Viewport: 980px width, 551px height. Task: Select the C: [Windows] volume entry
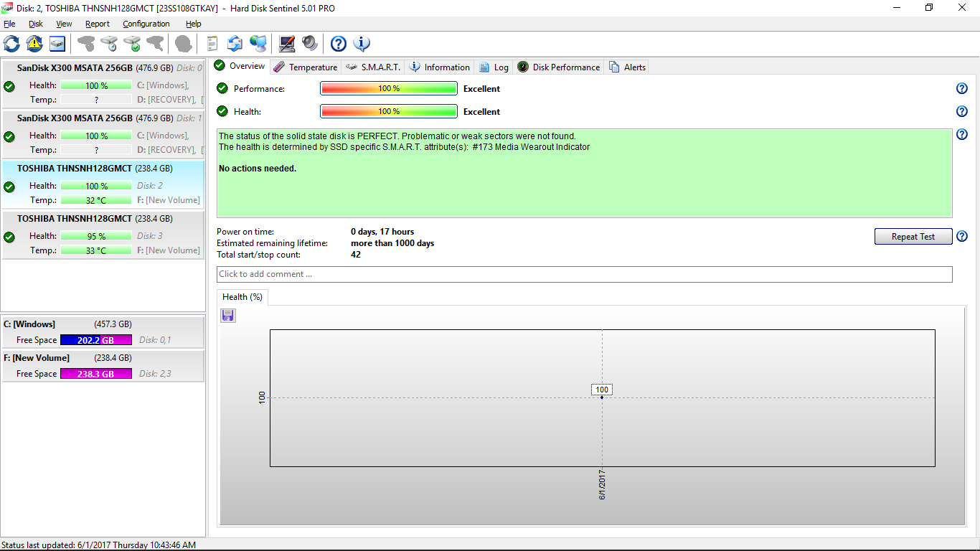click(103, 332)
